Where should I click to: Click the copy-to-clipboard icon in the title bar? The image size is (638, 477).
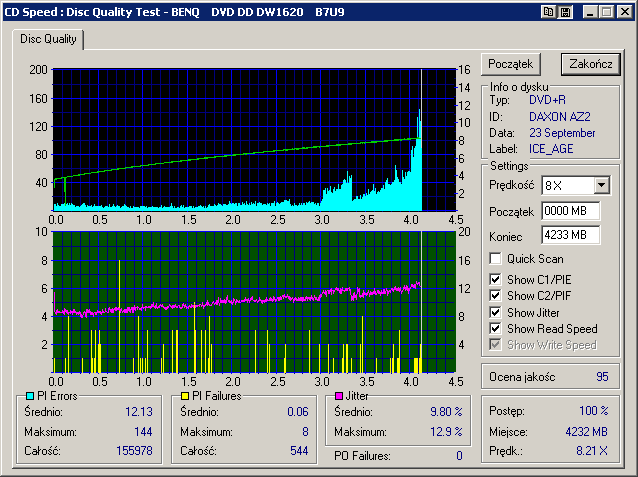click(548, 12)
